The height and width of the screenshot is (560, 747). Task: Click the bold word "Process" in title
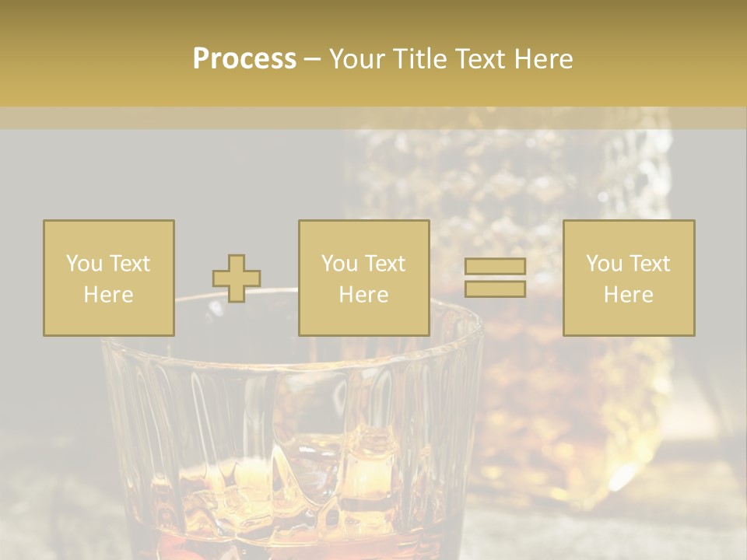(x=244, y=59)
